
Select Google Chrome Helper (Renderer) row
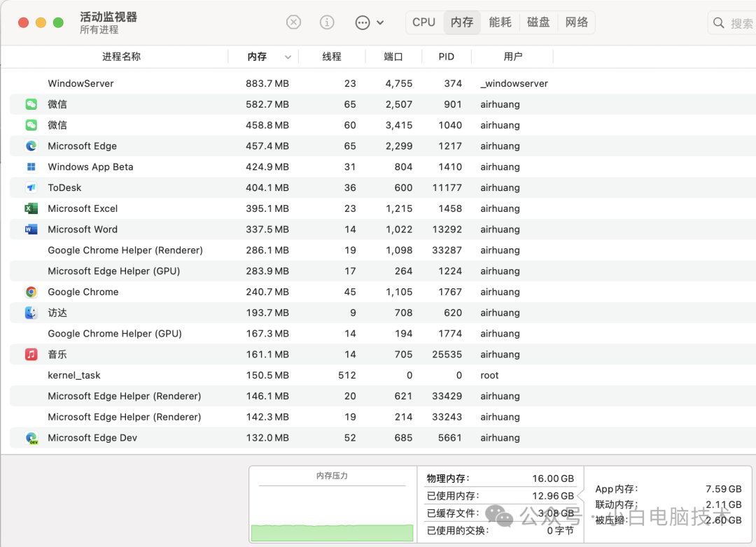[383, 250]
